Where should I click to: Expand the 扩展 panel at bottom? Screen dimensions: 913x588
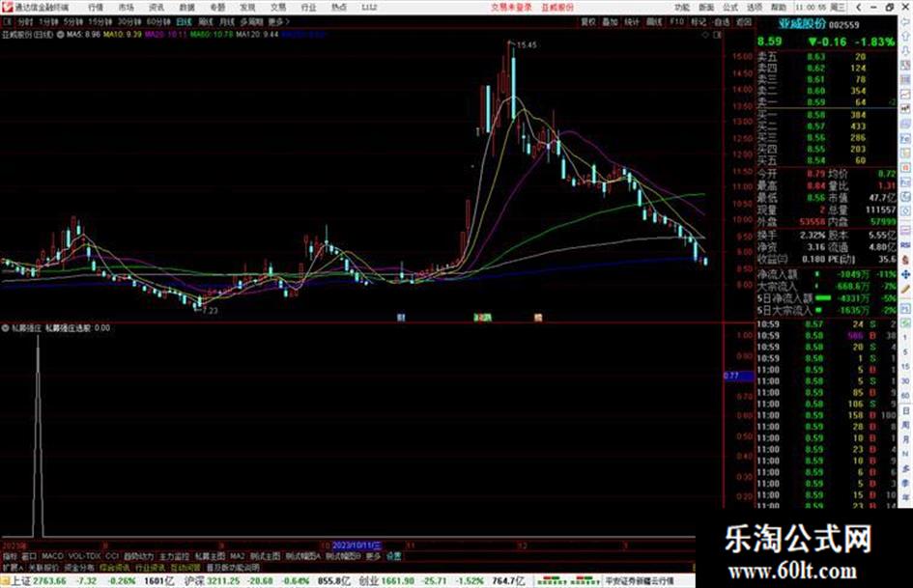pos(13,567)
